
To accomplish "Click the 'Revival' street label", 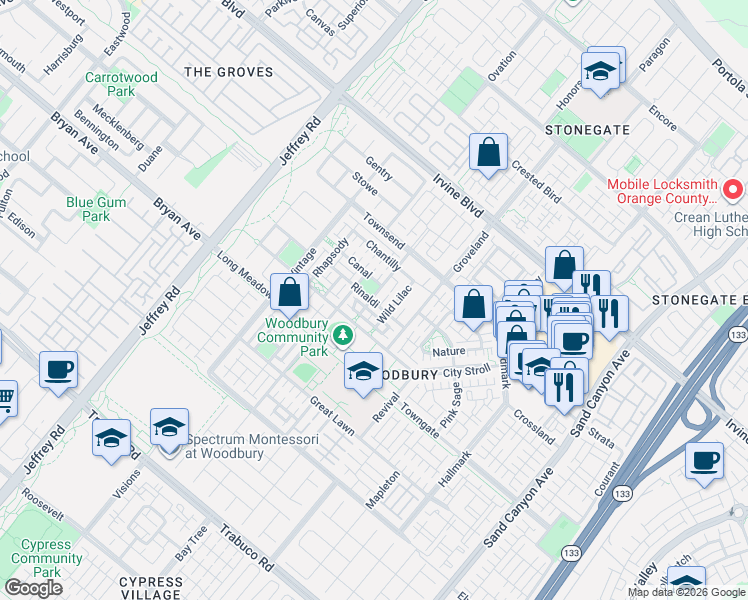I will click(386, 407).
